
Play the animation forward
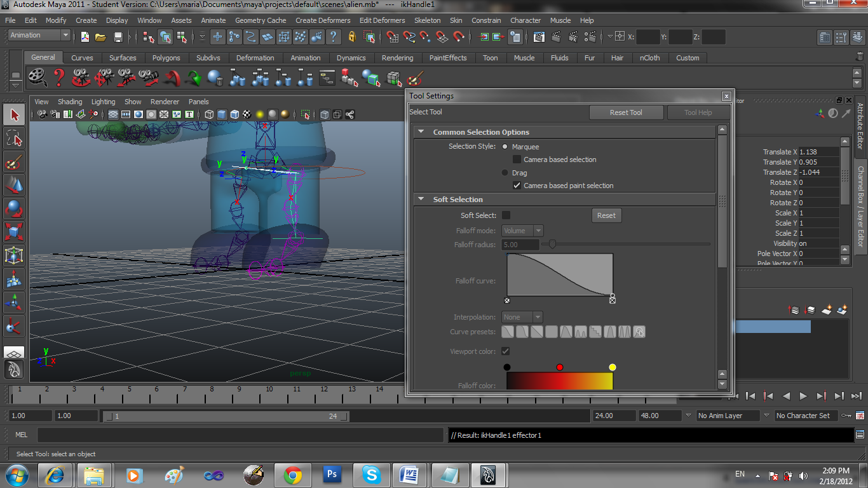pyautogui.click(x=803, y=396)
